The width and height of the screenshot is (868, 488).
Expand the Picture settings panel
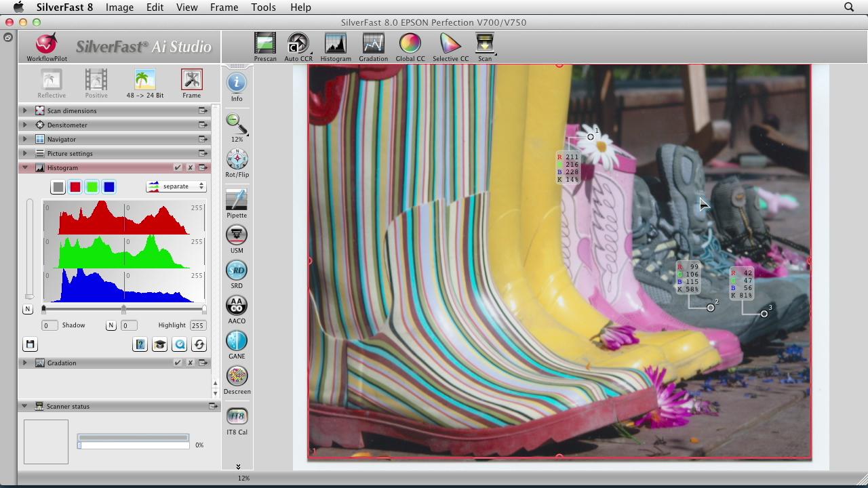click(x=25, y=153)
